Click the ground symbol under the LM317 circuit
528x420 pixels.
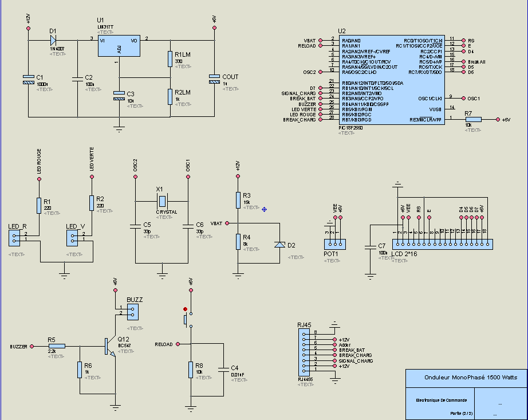click(119, 129)
